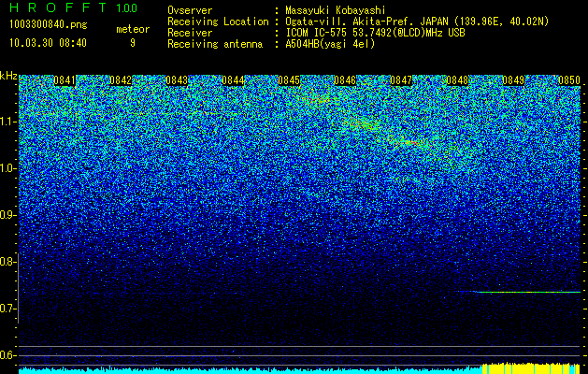The height and width of the screenshot is (374, 588).
Task: Click the 0.7 frequency axis label
Action: [7, 309]
